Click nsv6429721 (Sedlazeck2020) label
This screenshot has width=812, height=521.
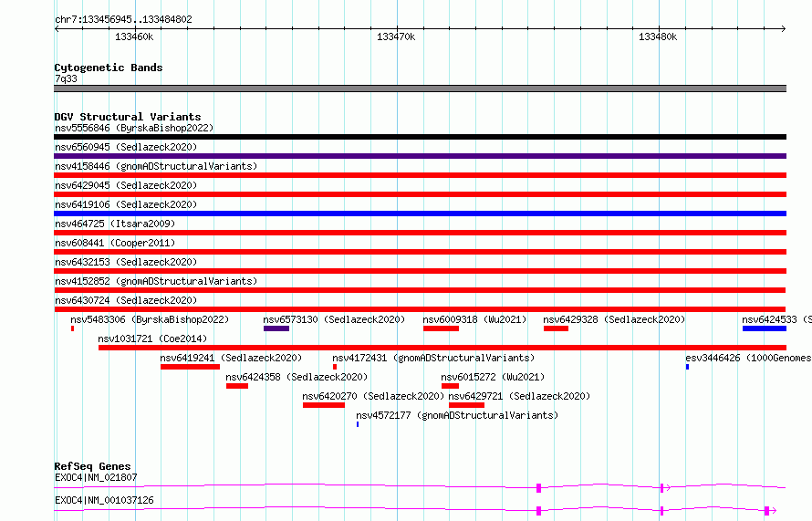(x=519, y=396)
